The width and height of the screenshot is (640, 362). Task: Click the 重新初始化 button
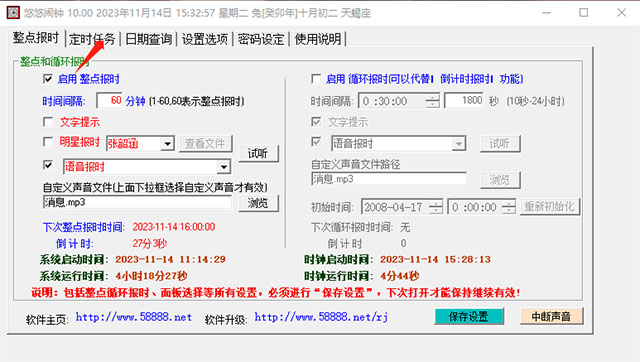(x=549, y=207)
